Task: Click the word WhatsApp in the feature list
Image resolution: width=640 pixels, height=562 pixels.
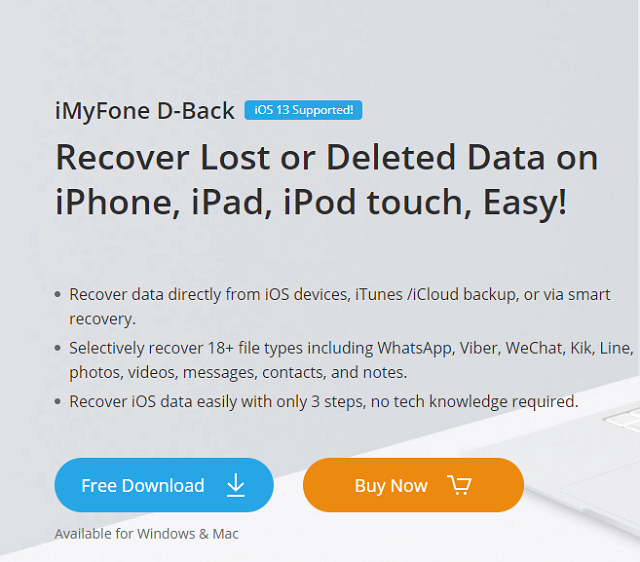Action: 415,348
